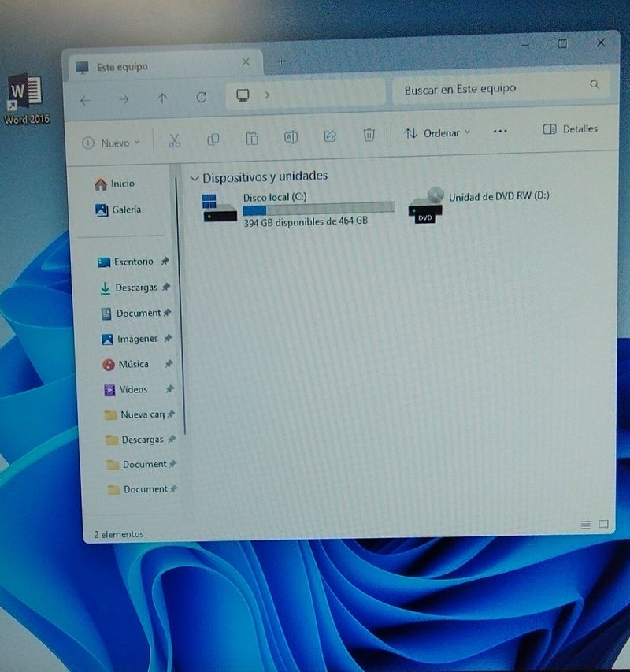Open pinned Descargas with download arrow icon
The image size is (630, 672).
tap(129, 288)
